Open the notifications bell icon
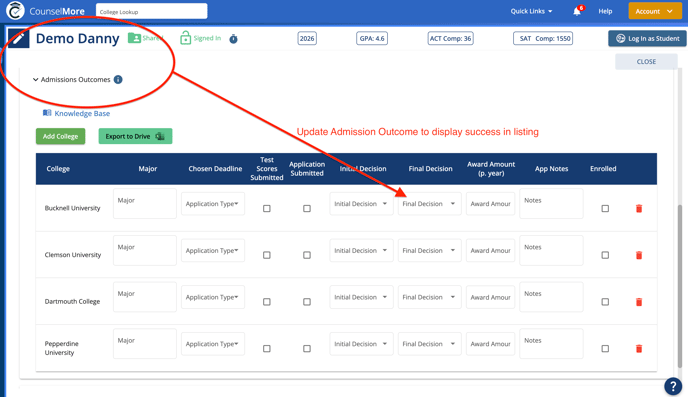Screen dimensions: 688x397 [577, 11]
